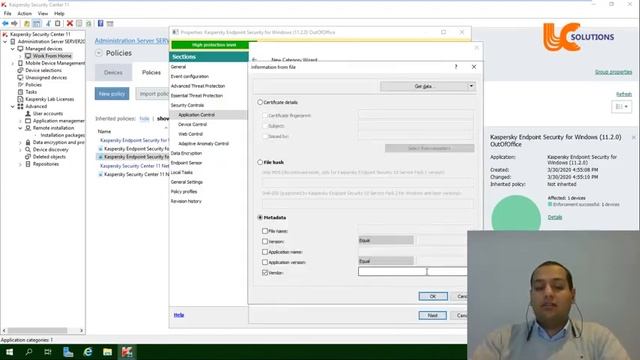Click the Refresh link
This screenshot has height=360, width=640.
point(624,94)
